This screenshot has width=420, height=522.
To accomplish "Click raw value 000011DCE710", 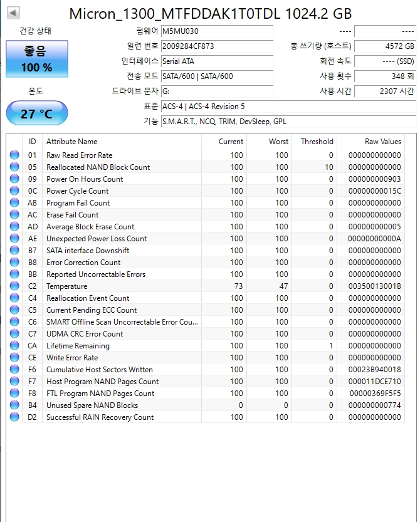I will point(375,382).
